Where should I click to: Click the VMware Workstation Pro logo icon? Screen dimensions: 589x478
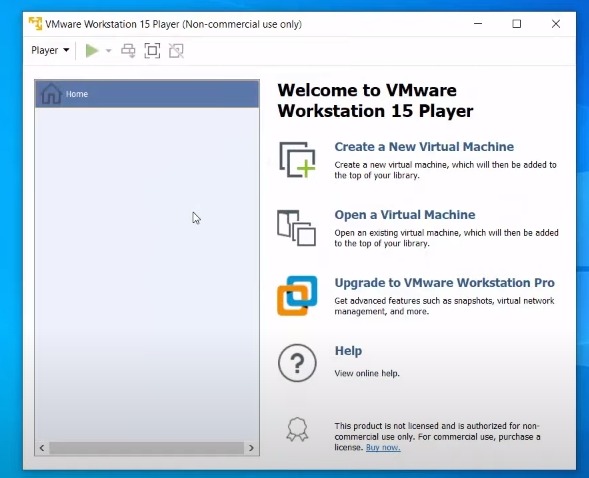tap(297, 296)
